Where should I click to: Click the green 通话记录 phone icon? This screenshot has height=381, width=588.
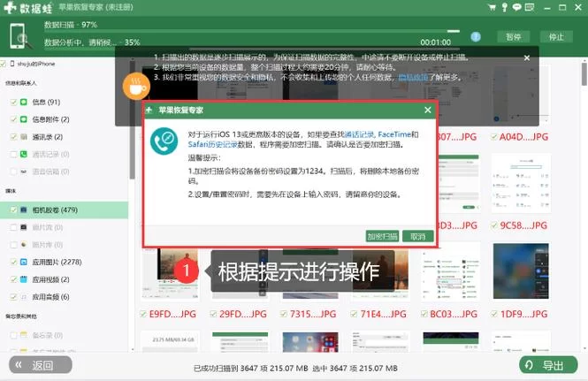click(24, 154)
